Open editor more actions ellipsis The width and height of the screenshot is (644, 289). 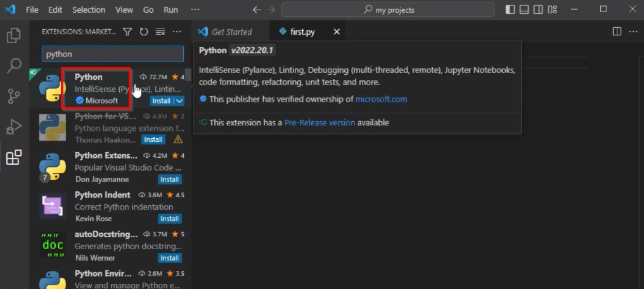tap(633, 32)
